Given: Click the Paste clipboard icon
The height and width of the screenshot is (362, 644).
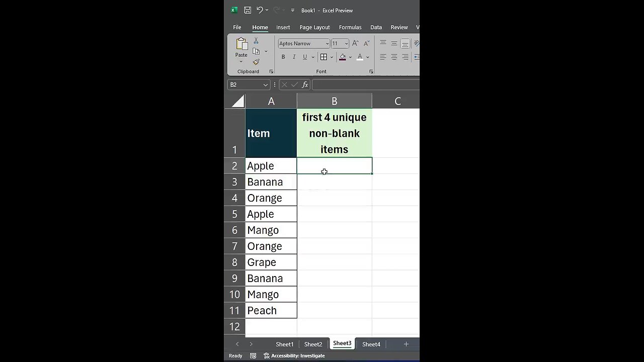Looking at the screenshot, I should click(x=242, y=44).
